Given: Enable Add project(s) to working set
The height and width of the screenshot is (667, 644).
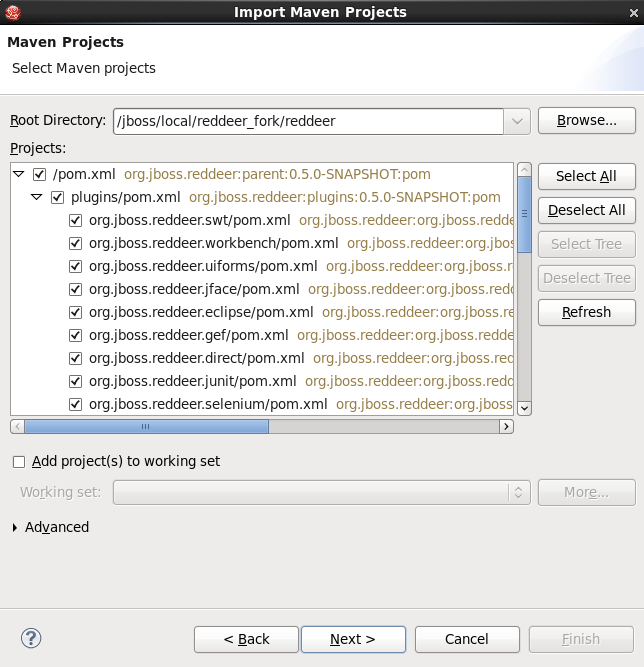Looking at the screenshot, I should pyautogui.click(x=19, y=462).
